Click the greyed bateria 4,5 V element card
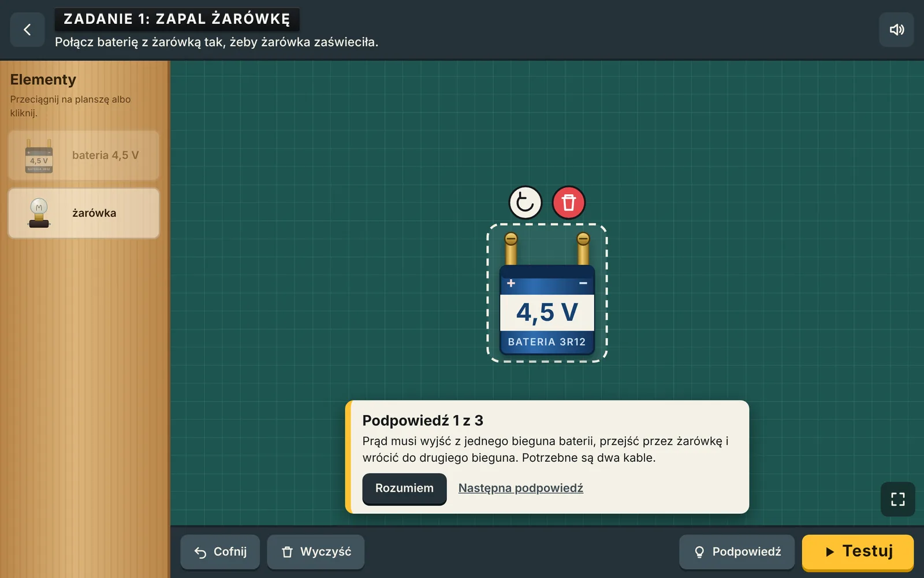This screenshot has height=578, width=924. point(84,155)
